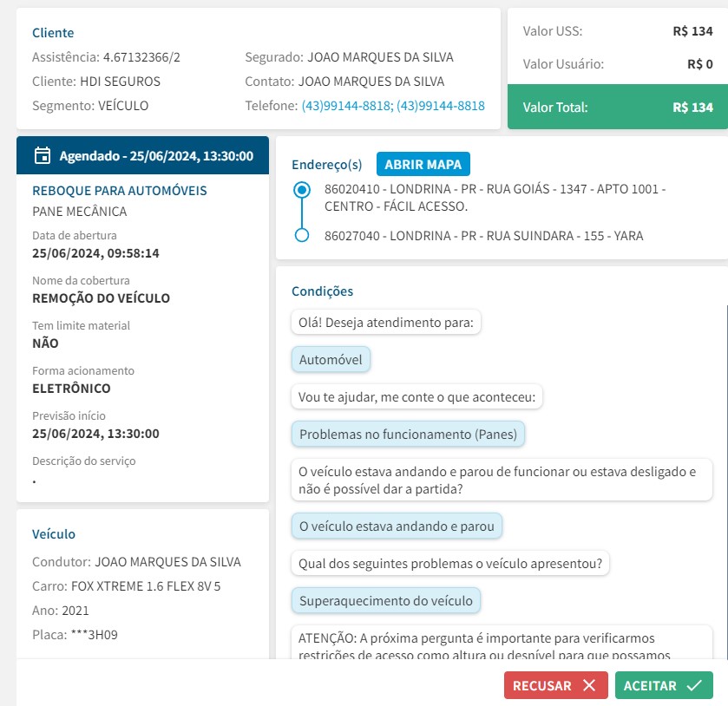
Task: Click the highlighted "Automóvel" answer bubble
Action: click(x=331, y=360)
